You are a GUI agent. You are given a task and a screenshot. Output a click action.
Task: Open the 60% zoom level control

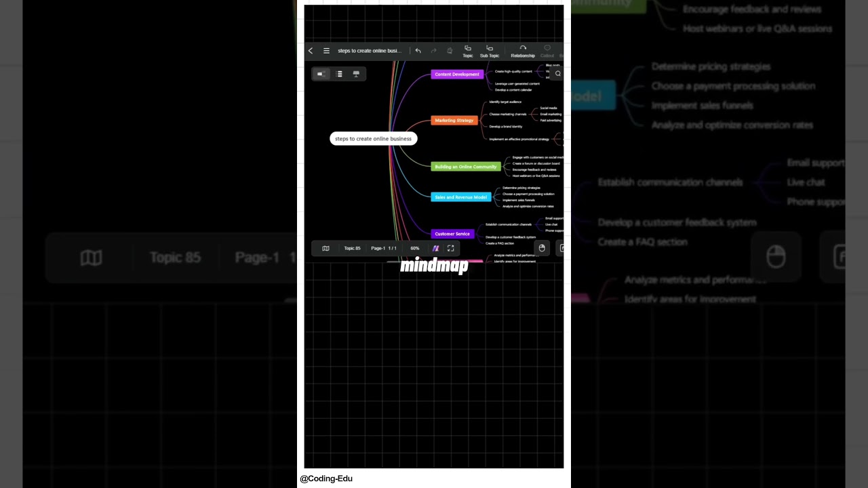coord(414,248)
